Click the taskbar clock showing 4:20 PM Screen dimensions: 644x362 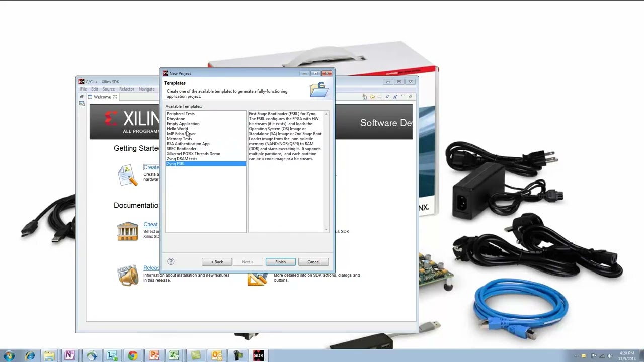(627, 356)
